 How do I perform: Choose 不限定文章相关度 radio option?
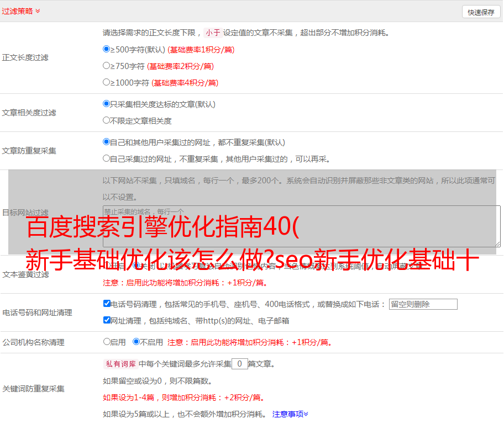click(x=107, y=120)
